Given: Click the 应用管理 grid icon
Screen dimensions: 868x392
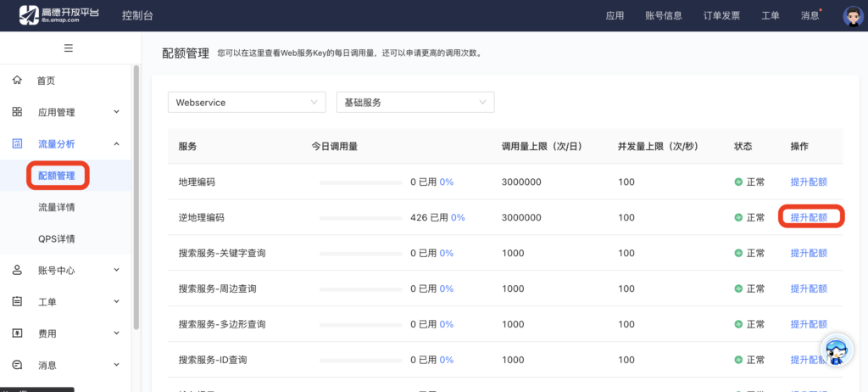Looking at the screenshot, I should pyautogui.click(x=17, y=112).
